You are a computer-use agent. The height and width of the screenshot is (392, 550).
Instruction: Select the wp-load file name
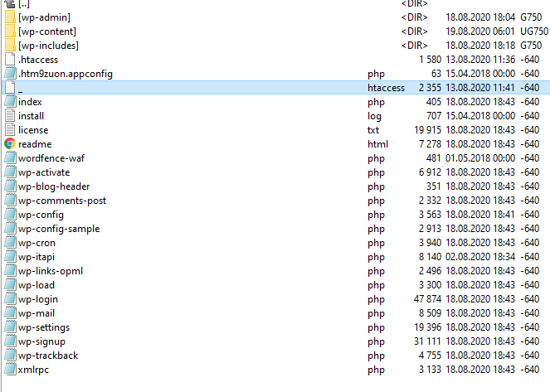[x=37, y=285]
